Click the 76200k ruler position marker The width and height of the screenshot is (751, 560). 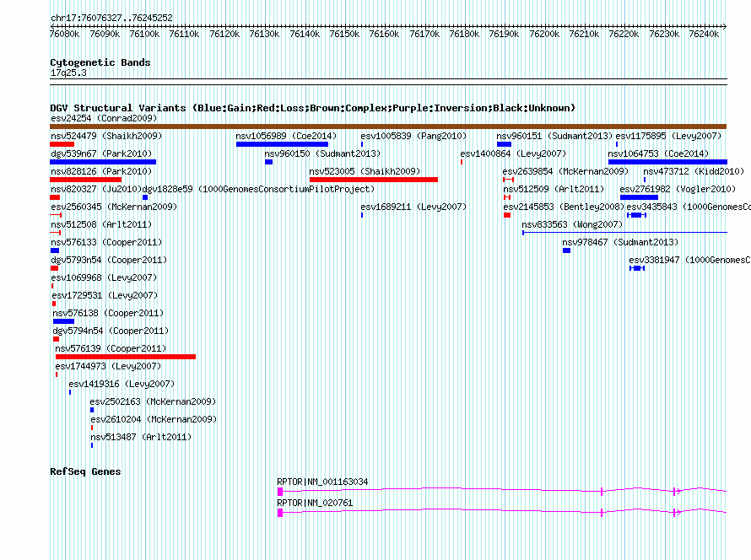(544, 34)
